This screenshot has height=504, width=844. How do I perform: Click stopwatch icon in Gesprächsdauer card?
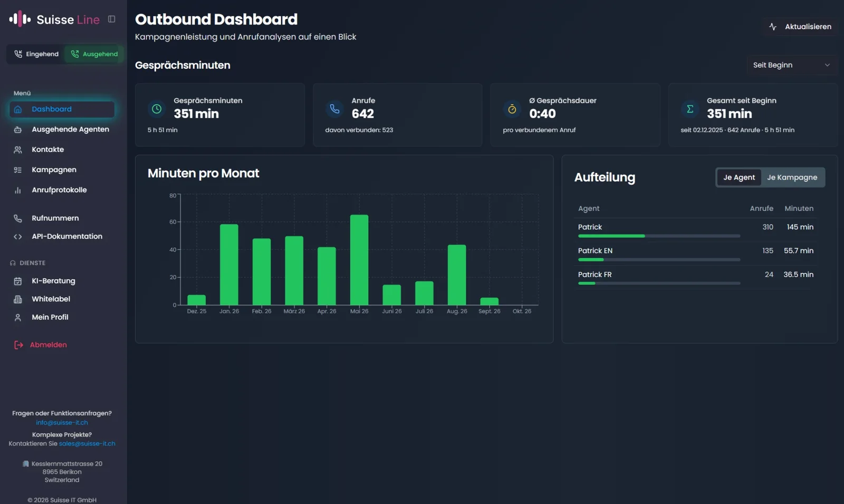tap(512, 109)
